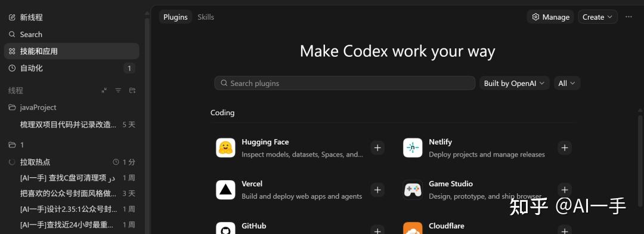The width and height of the screenshot is (644, 234).
Task: Add the Vercel plugin
Action: tap(377, 190)
